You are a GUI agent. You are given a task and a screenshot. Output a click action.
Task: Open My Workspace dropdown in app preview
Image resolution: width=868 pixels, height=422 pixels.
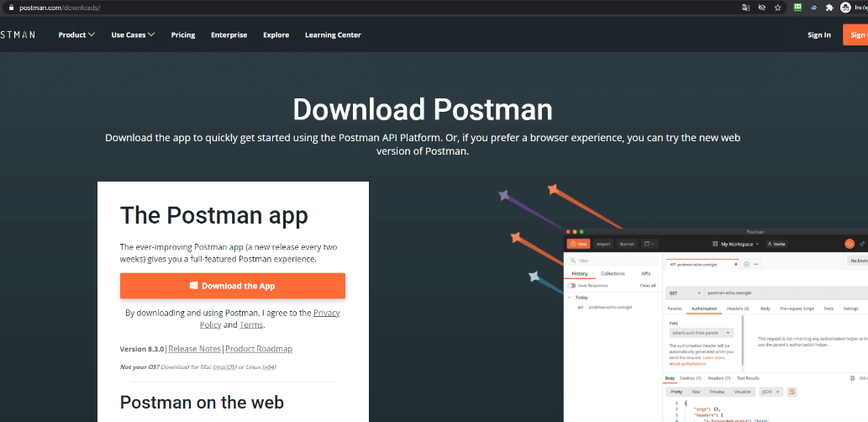point(736,244)
